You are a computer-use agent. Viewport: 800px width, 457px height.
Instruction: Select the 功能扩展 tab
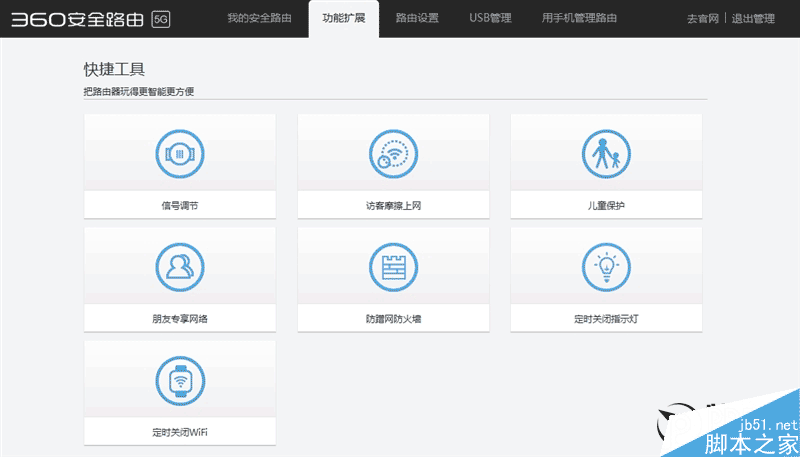(x=344, y=19)
